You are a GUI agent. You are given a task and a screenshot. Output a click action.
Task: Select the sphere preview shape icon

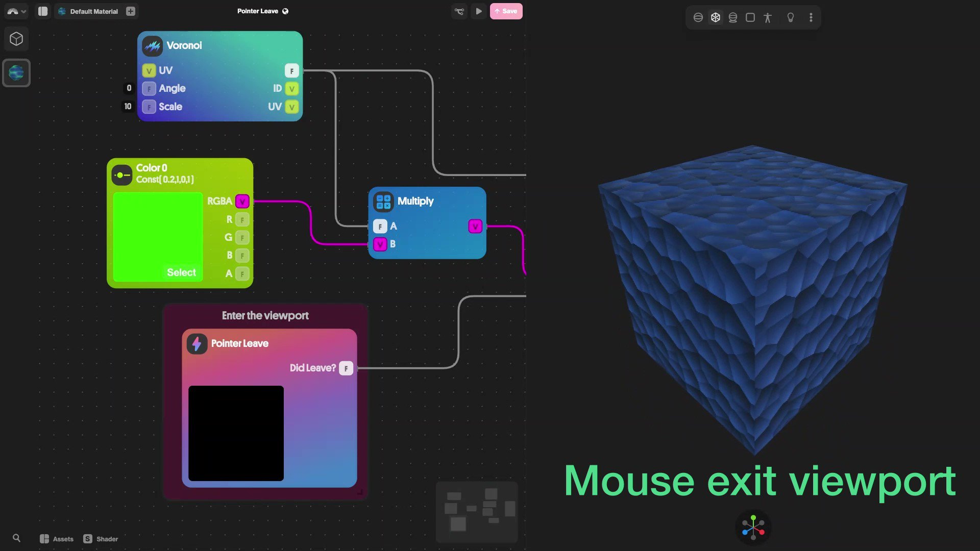pos(698,17)
